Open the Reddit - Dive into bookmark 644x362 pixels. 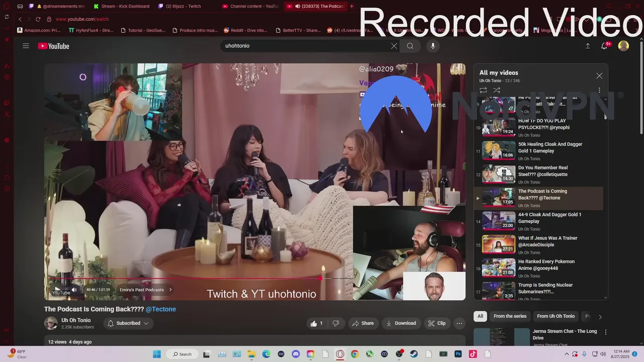pyautogui.click(x=246, y=30)
